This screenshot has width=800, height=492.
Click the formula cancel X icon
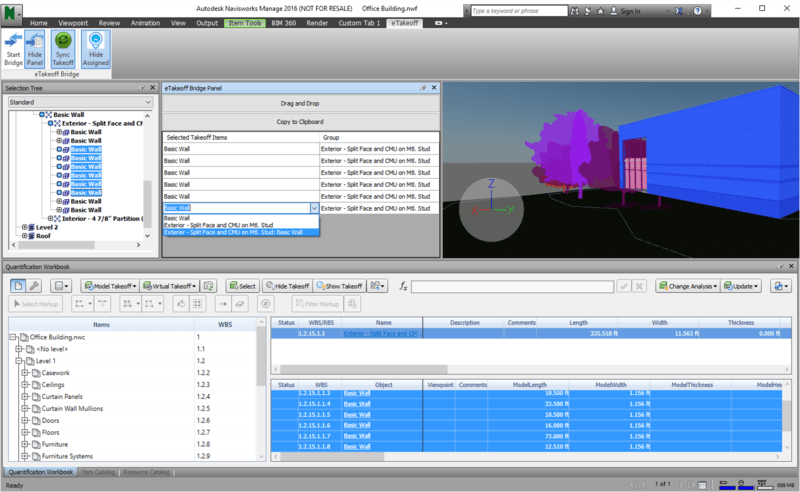639,286
